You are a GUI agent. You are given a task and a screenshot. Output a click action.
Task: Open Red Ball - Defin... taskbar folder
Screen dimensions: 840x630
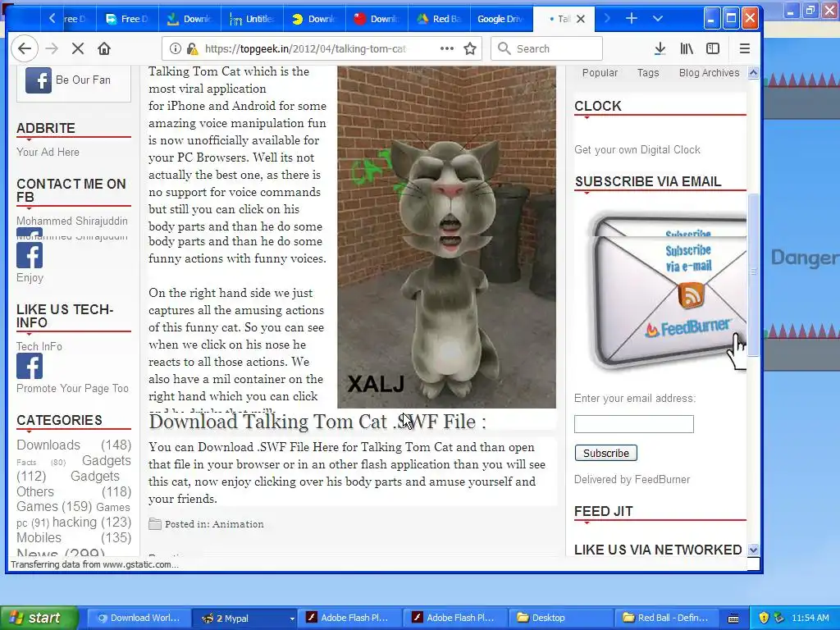666,618
